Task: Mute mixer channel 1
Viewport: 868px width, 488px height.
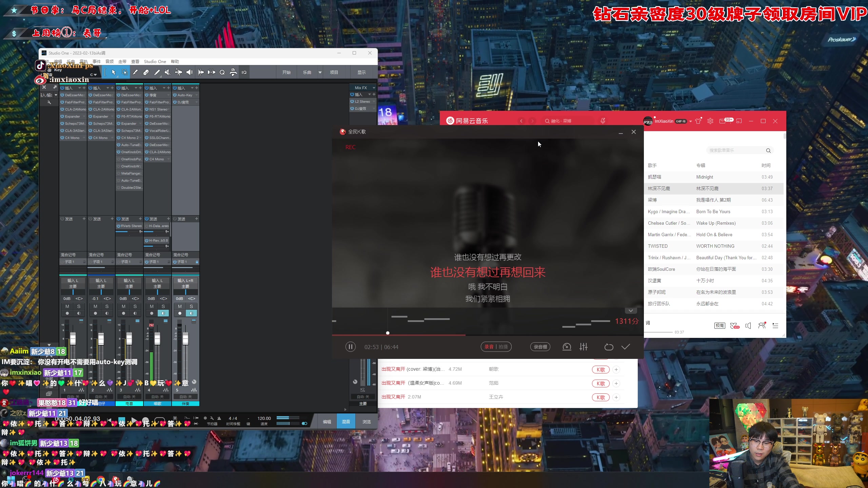Action: click(67, 306)
